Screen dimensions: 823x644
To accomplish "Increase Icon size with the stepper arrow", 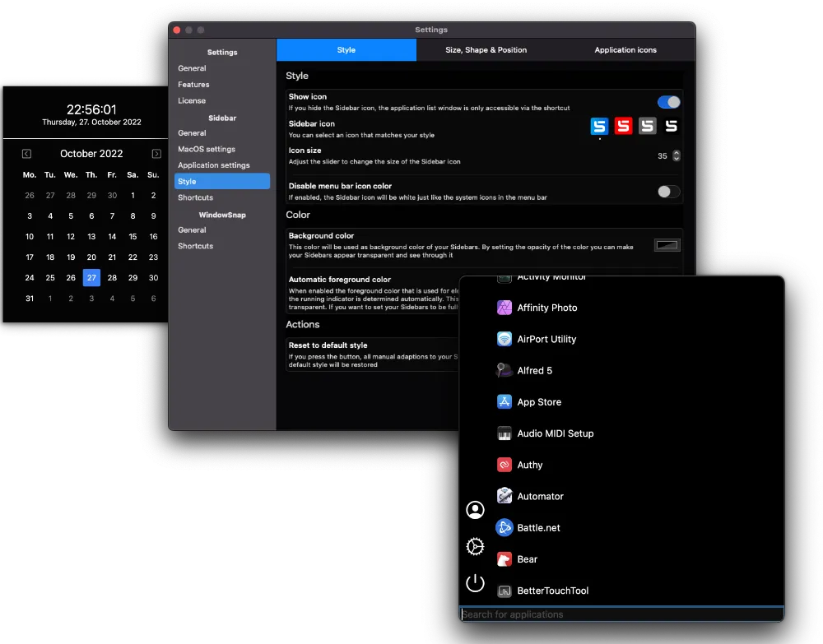I will click(x=677, y=152).
